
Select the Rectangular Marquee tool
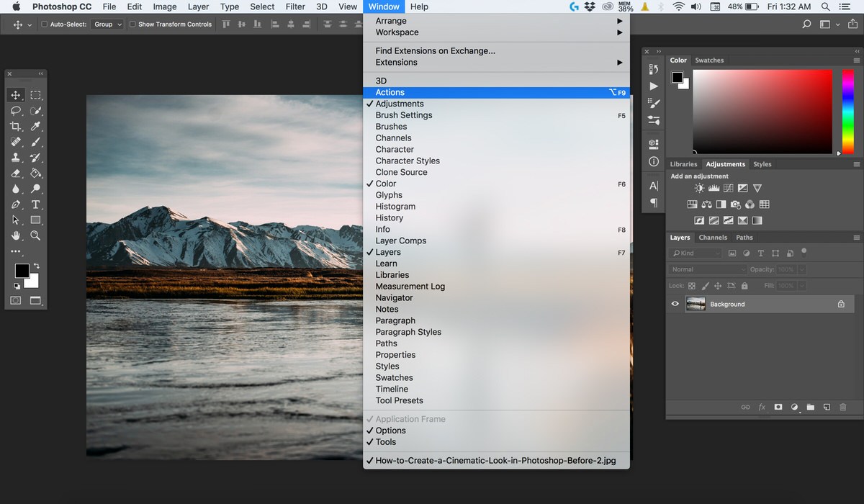[35, 95]
